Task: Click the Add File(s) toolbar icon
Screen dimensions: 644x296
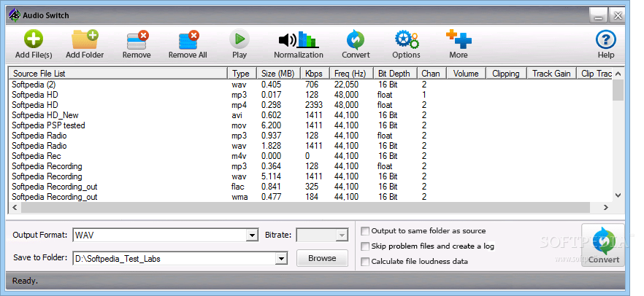Action: pyautogui.click(x=34, y=44)
